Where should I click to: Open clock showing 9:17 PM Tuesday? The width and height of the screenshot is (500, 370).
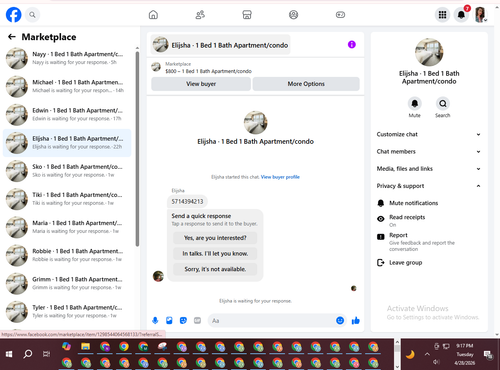[x=465, y=354]
